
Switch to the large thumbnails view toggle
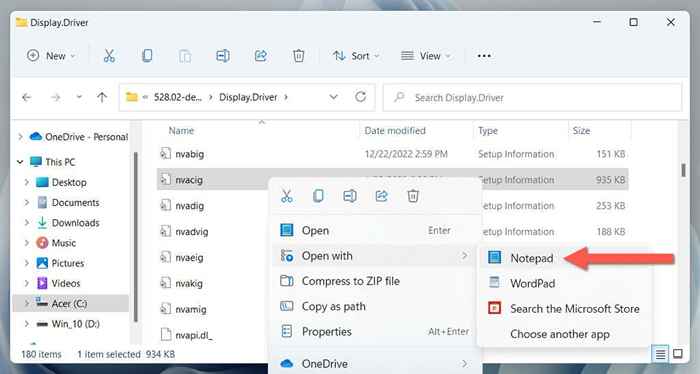678,354
